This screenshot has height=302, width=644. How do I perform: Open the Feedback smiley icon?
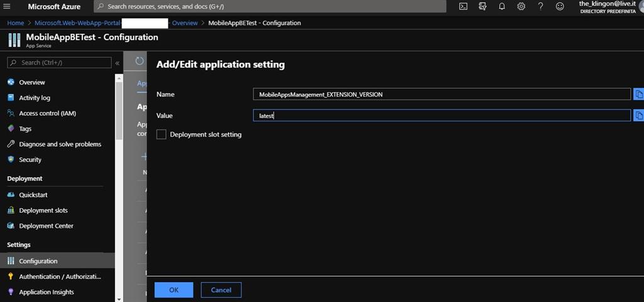560,6
